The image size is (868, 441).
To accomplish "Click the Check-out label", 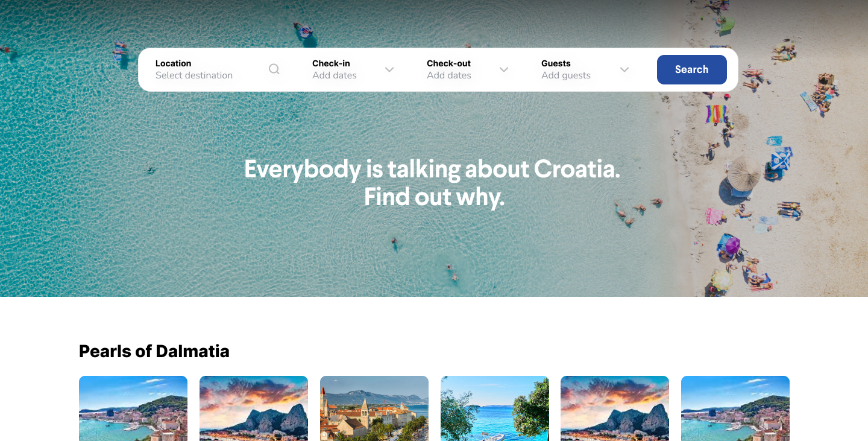I will [448, 63].
